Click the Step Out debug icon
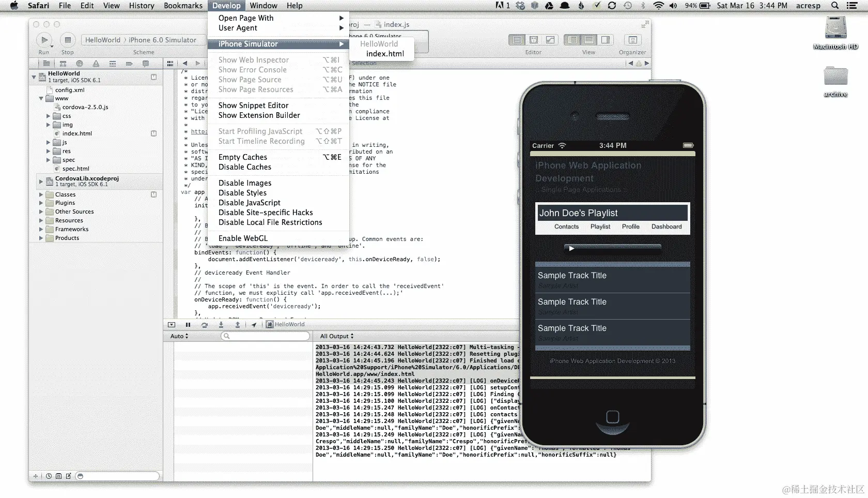 click(238, 325)
